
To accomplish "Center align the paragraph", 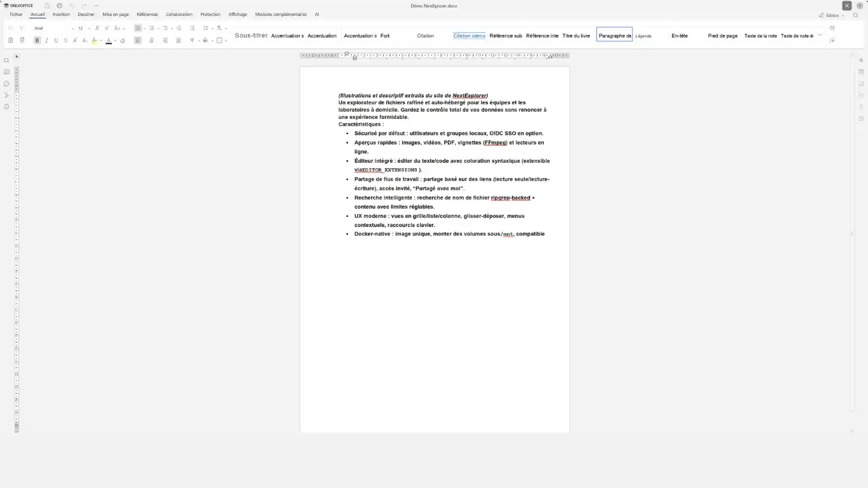I will pos(151,40).
